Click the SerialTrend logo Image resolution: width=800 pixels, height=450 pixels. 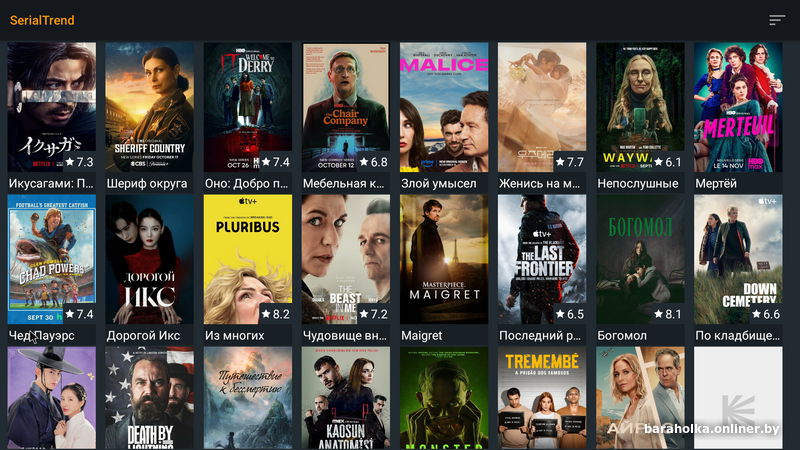pos(42,20)
